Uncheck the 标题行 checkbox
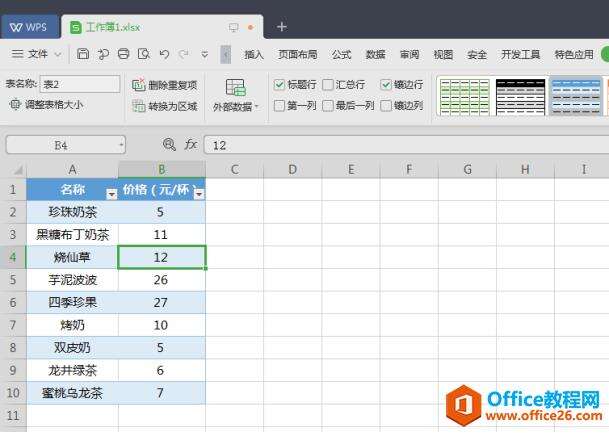Viewport: 609px width, 433px height. (279, 85)
